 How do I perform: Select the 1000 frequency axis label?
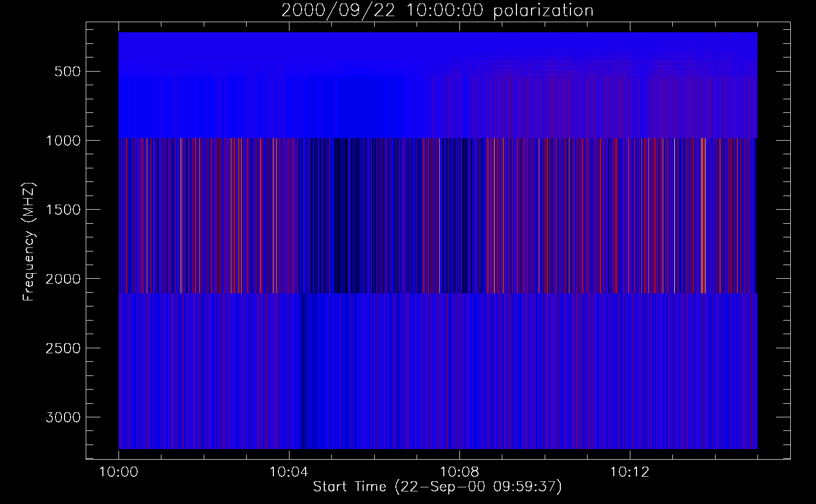click(x=63, y=141)
